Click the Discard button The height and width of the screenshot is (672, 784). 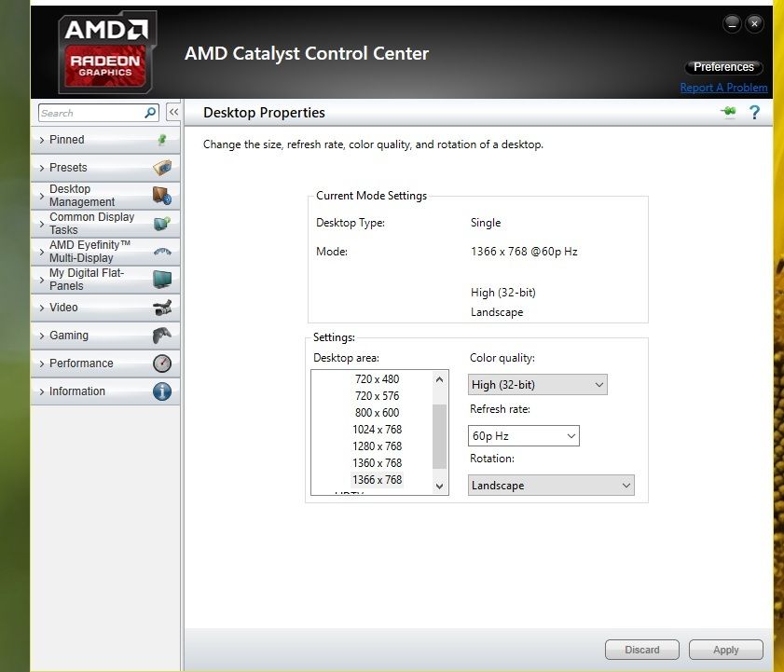642,650
